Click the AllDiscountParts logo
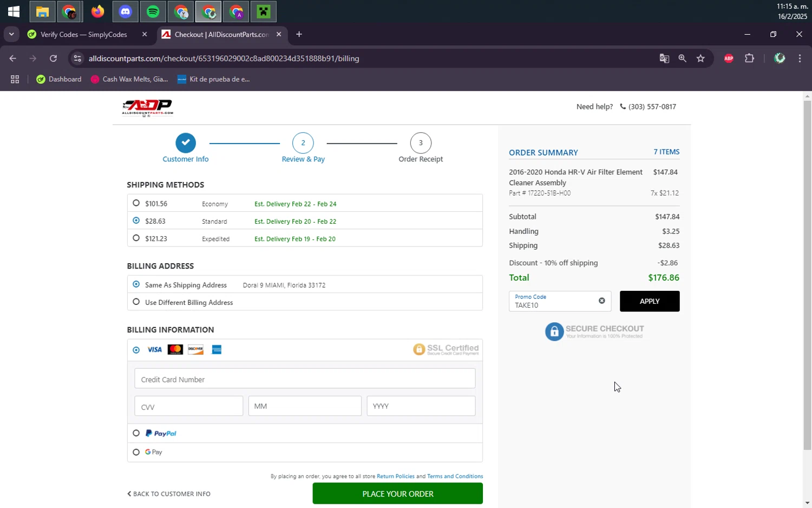The width and height of the screenshot is (812, 508). 147,108
